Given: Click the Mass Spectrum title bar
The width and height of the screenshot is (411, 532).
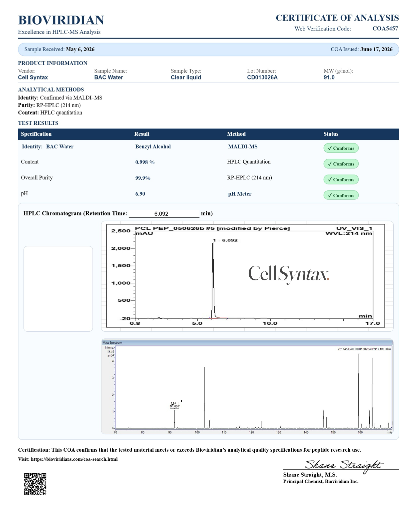Looking at the screenshot, I should click(247, 342).
